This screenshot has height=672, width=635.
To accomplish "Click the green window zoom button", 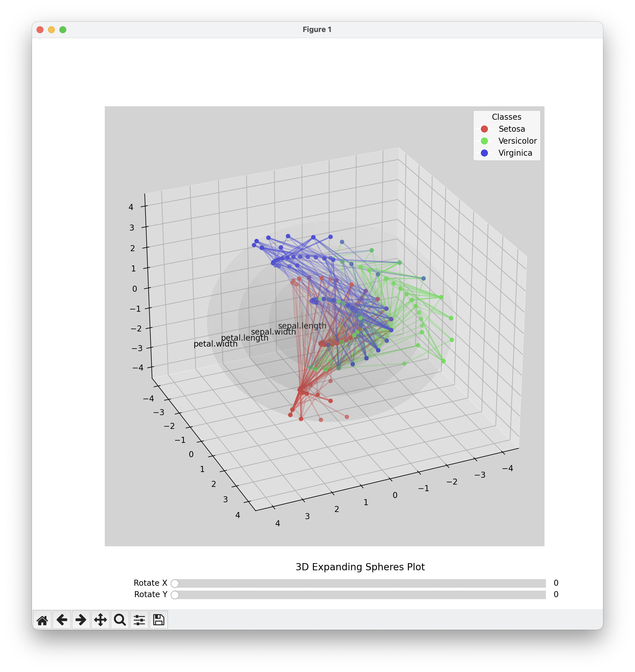I will [x=63, y=30].
